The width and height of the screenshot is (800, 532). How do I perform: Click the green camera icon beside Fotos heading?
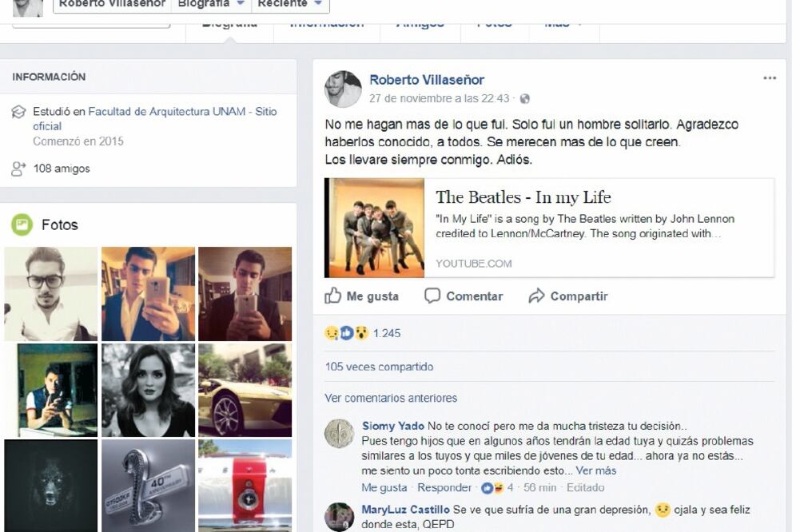tap(22, 224)
